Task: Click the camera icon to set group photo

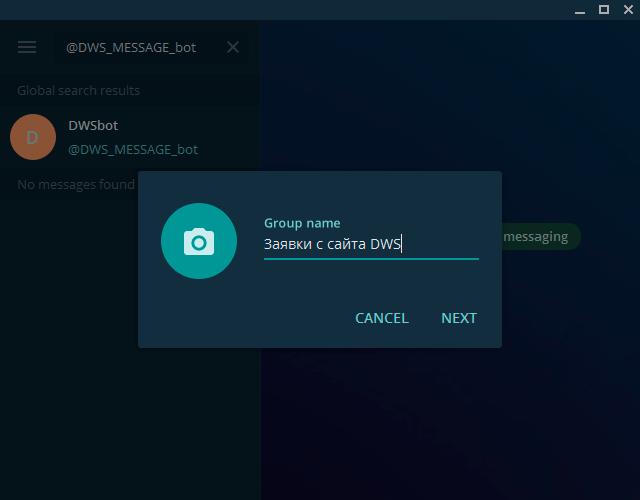Action: 199,241
